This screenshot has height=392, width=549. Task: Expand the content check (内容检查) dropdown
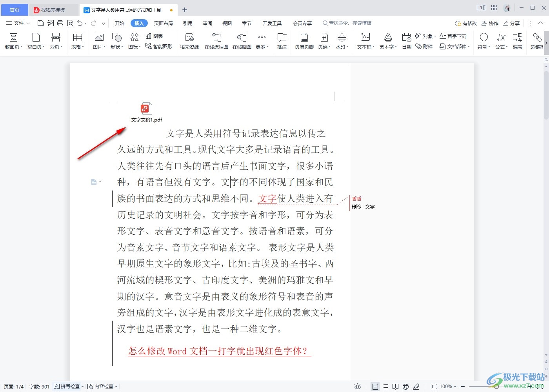coord(116,387)
